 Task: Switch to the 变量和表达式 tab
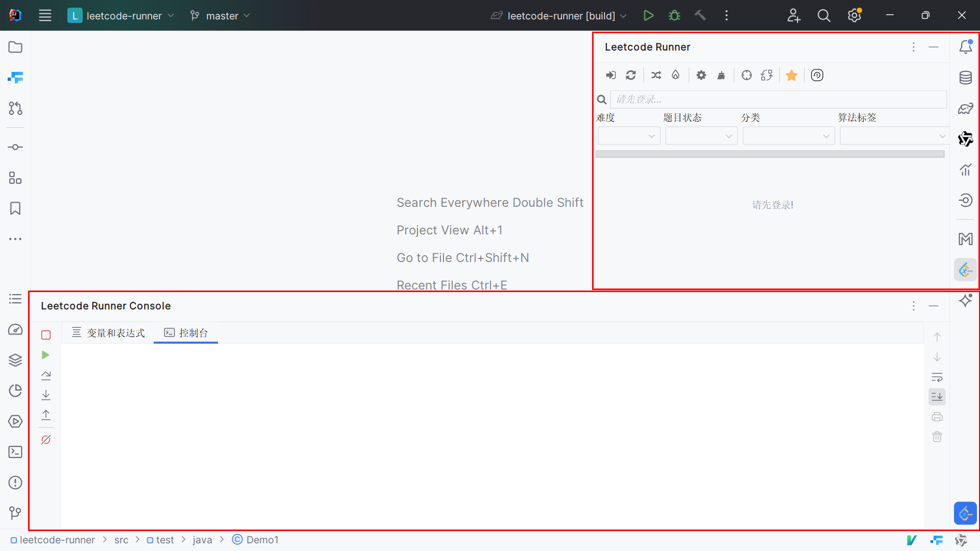(x=108, y=333)
